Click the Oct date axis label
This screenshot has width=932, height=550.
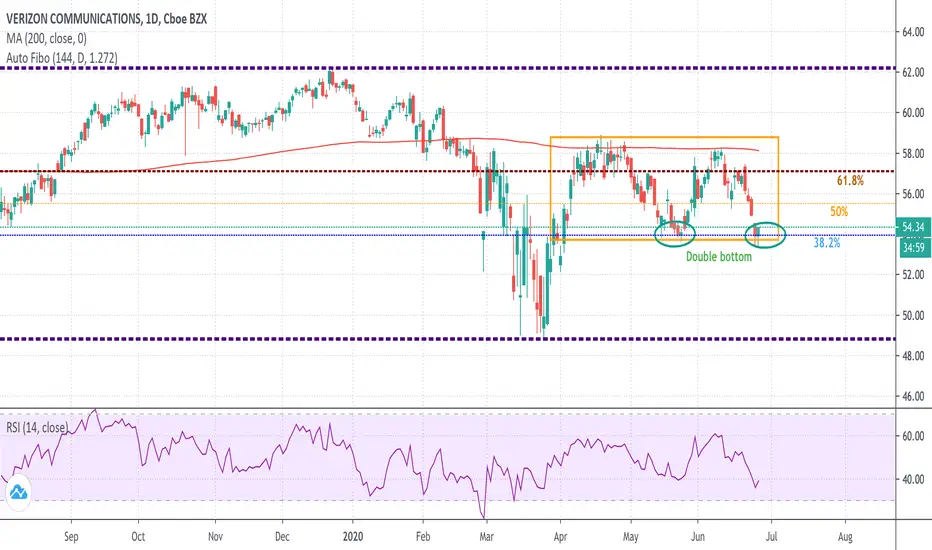[x=138, y=537]
